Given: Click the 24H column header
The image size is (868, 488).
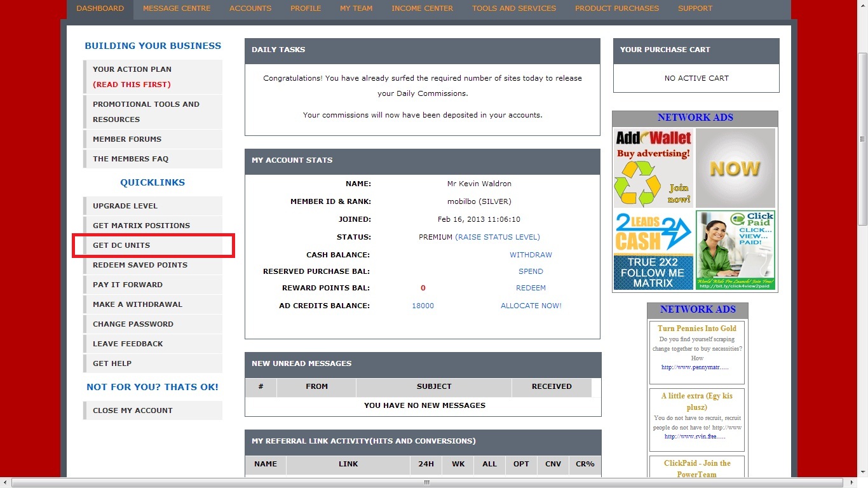Looking at the screenshot, I should pos(426,464).
